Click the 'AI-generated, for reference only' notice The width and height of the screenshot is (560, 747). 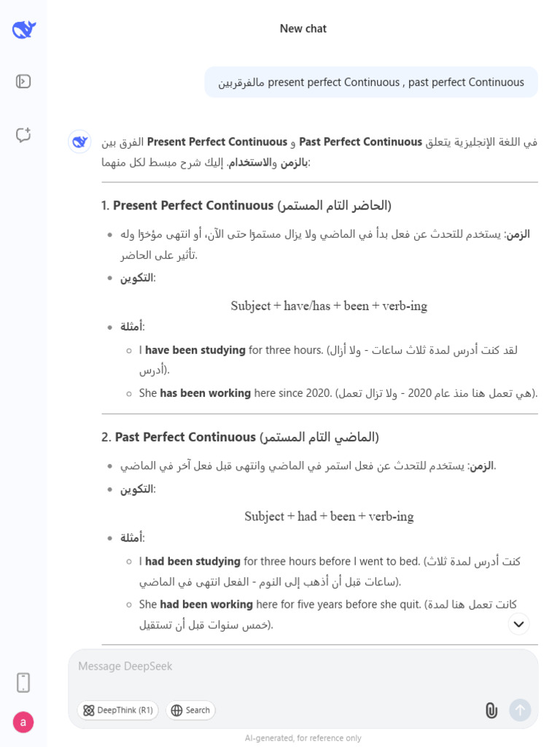(x=303, y=738)
